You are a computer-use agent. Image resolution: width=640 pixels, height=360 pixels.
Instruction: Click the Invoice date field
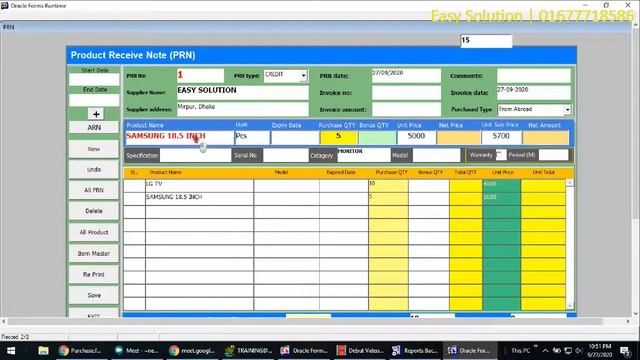point(533,93)
